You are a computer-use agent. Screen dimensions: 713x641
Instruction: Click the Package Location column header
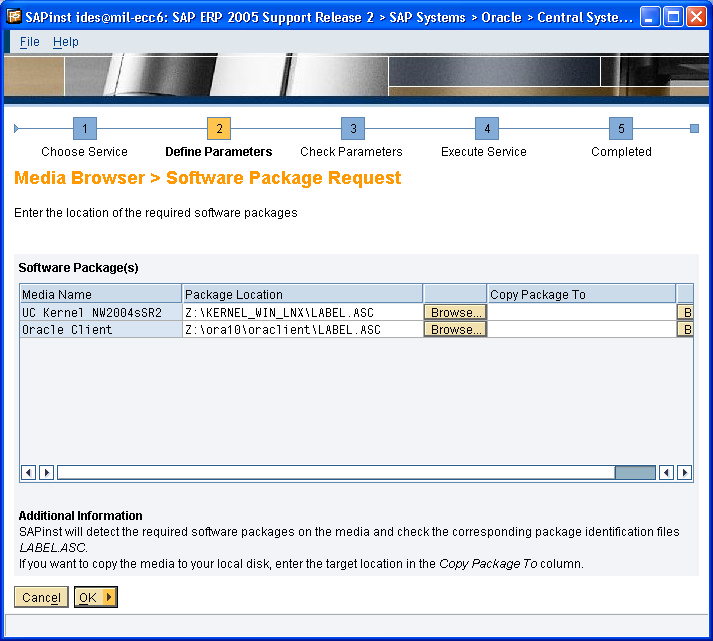click(x=302, y=294)
